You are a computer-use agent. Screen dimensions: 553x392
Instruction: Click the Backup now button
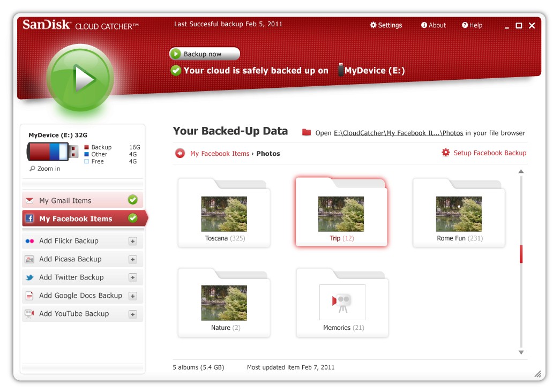[x=205, y=54]
